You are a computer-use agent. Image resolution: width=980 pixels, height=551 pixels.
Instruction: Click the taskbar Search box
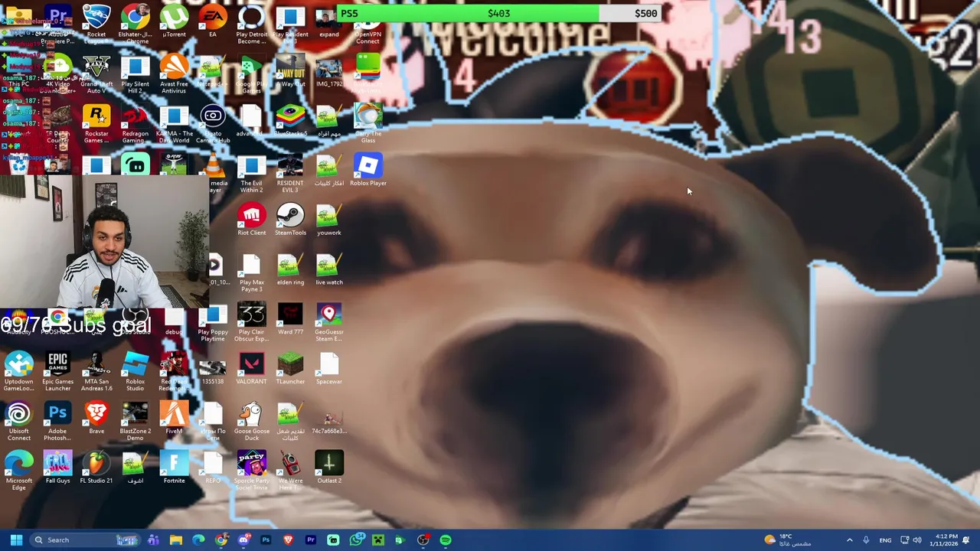(x=86, y=540)
